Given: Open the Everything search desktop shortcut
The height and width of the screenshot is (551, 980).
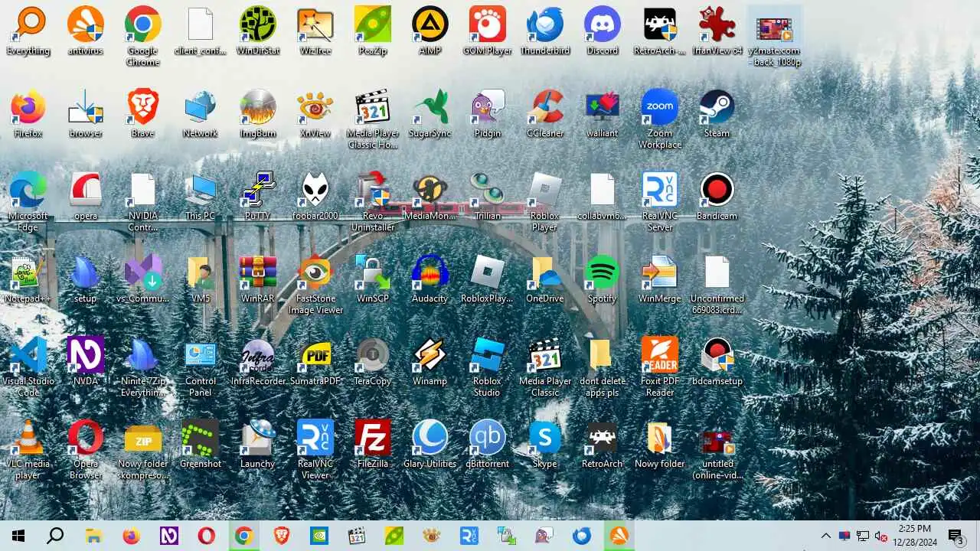Looking at the screenshot, I should 28,31.
